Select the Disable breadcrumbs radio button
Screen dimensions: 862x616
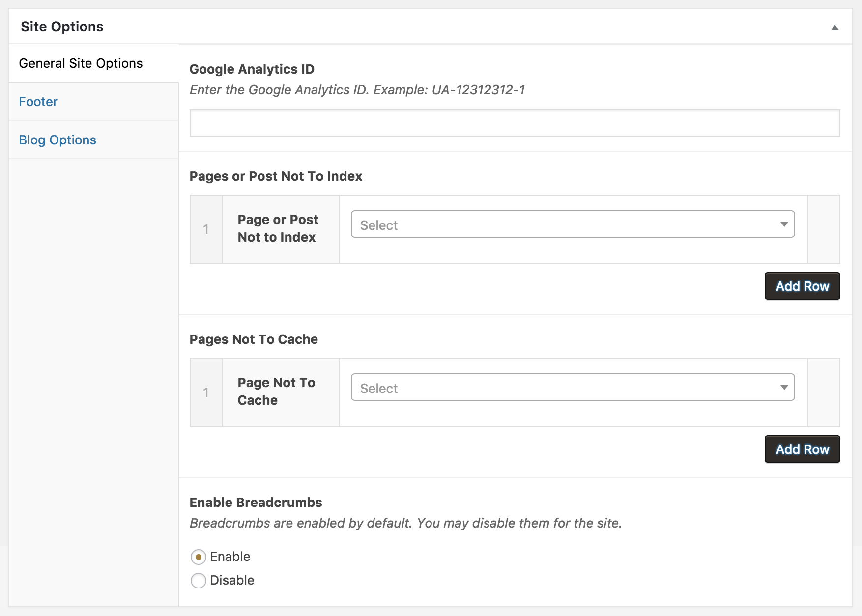tap(198, 581)
